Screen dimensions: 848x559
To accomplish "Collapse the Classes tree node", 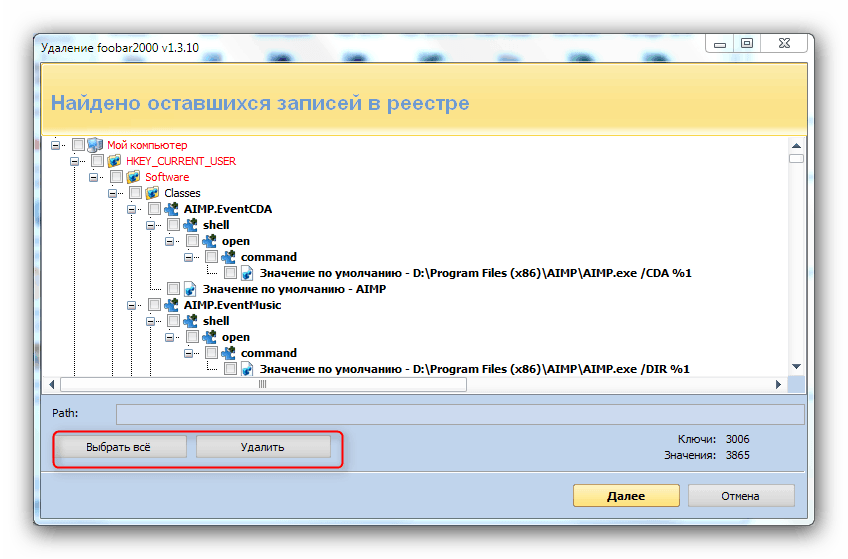I will [112, 193].
